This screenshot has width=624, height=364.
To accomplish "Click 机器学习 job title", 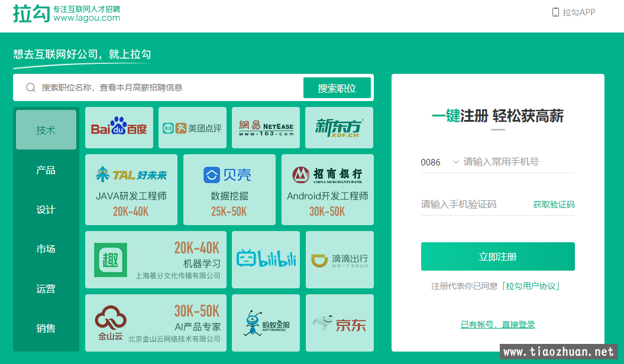I will click(202, 264).
